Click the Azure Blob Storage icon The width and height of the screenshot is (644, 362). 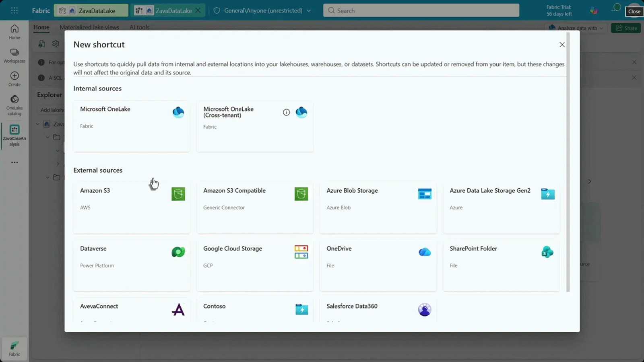[425, 194]
